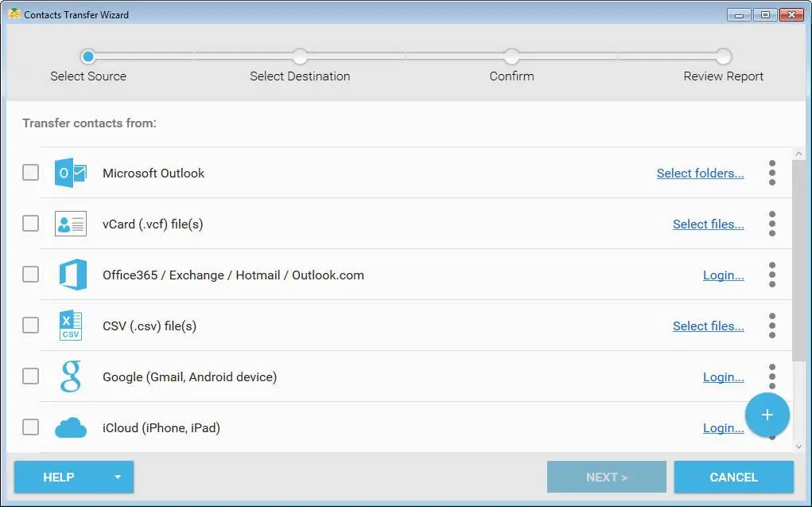Click the 'CSV (.csv) file(s)' label
Image resolution: width=812 pixels, height=507 pixels.
tap(150, 326)
